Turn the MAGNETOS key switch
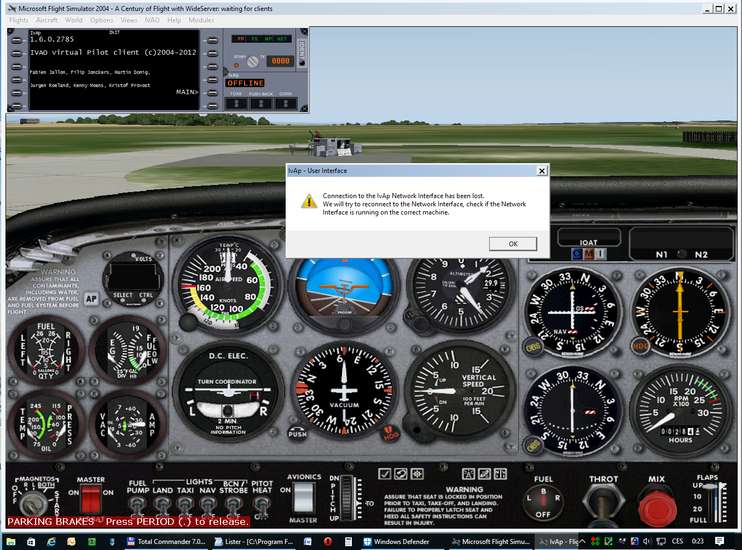Viewport: 742px width, 550px height. [x=32, y=505]
